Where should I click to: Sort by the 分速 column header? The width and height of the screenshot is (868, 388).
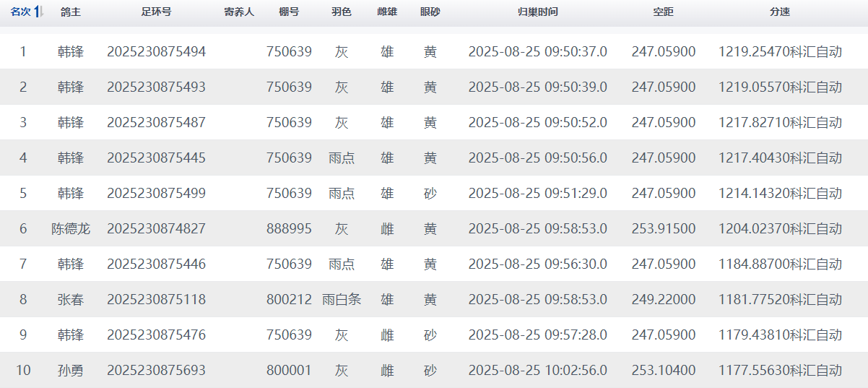[x=780, y=12]
